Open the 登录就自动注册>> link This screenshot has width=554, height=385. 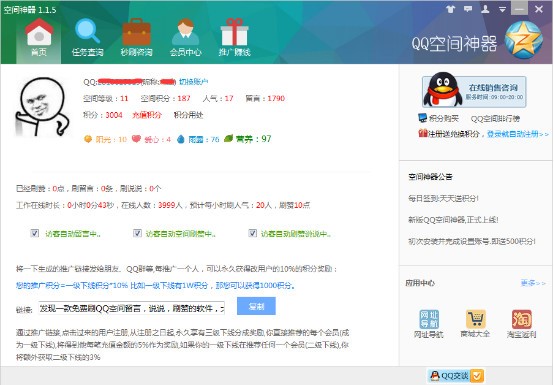[x=518, y=134]
